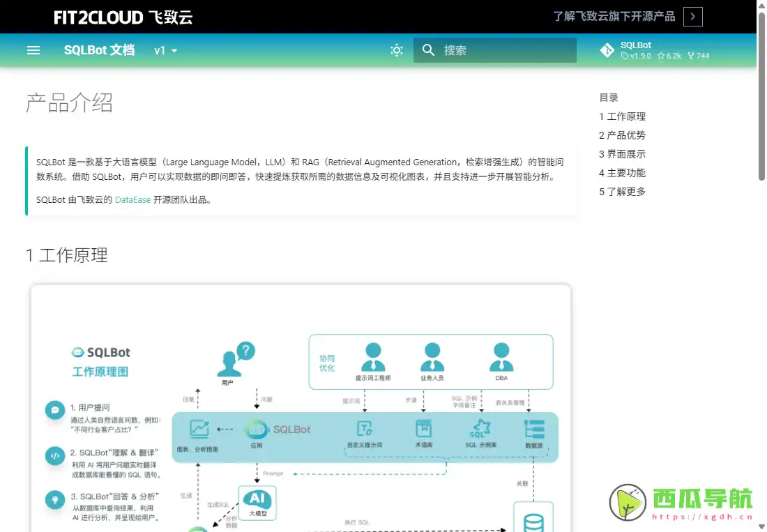Jump to 1 工作原理 in contents
The image size is (767, 532).
(x=622, y=116)
